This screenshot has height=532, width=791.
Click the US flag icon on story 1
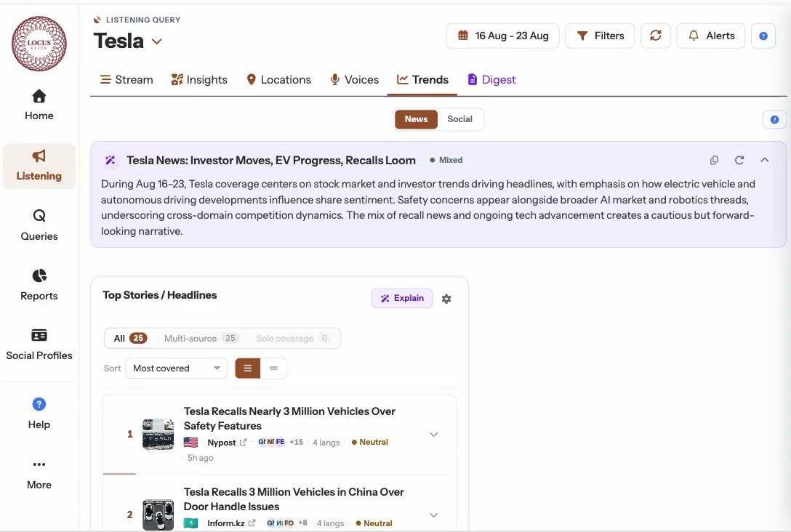pos(190,442)
